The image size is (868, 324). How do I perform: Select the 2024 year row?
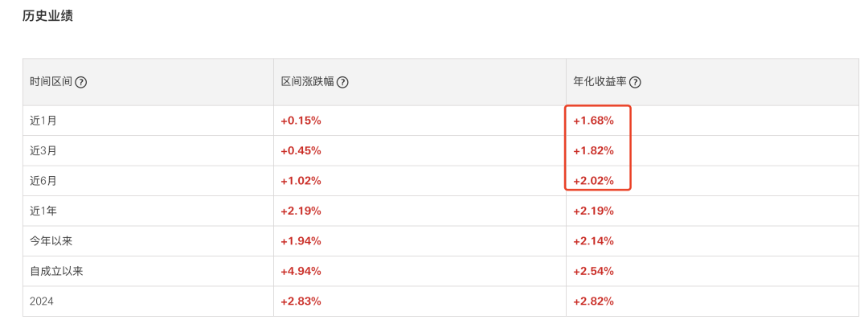[42, 301]
